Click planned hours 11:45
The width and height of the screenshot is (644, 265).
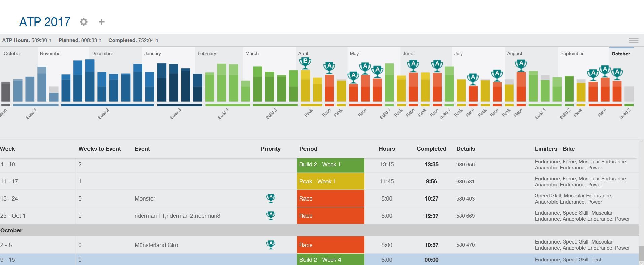[387, 181]
